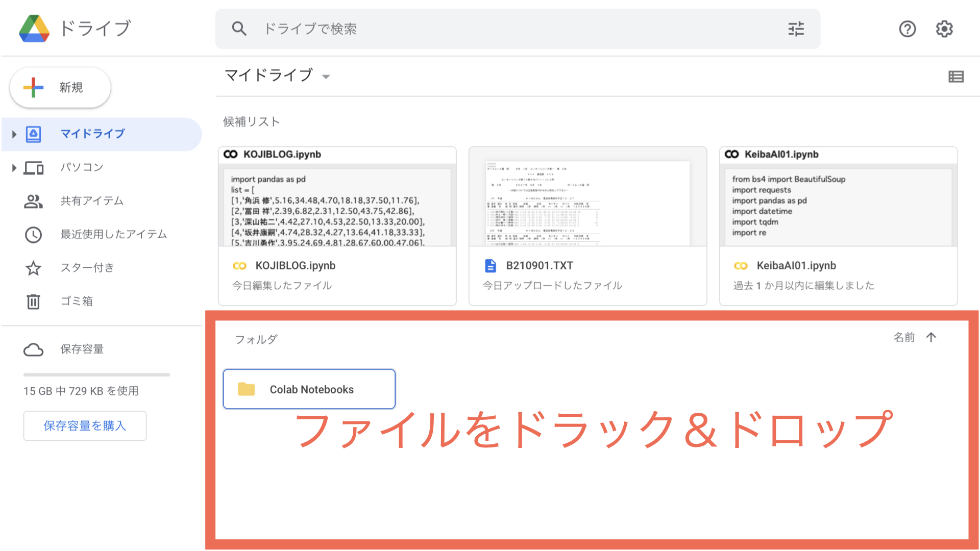980x551 pixels.
Task: Open 最近使用したアイテム in the sidebar
Action: (113, 234)
